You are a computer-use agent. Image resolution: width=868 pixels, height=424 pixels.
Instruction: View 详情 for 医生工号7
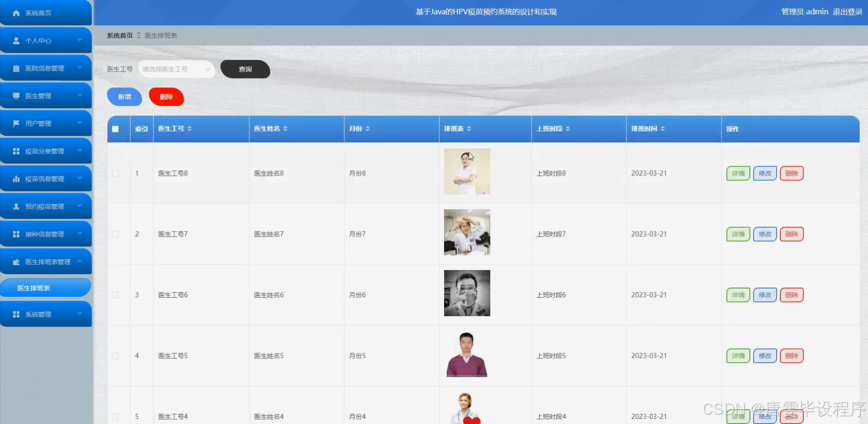click(x=738, y=234)
